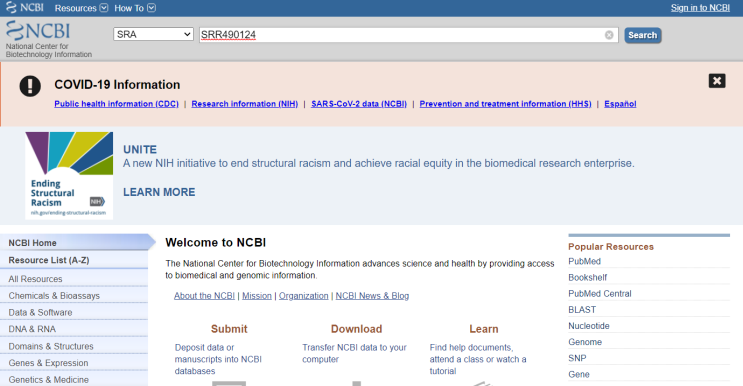Click LEARN MORE link

[x=159, y=192]
